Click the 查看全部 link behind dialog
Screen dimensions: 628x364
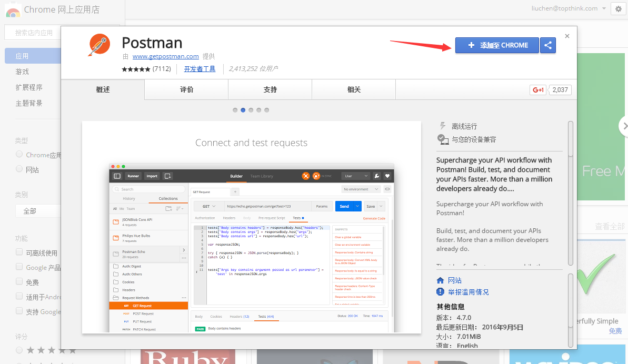click(610, 226)
